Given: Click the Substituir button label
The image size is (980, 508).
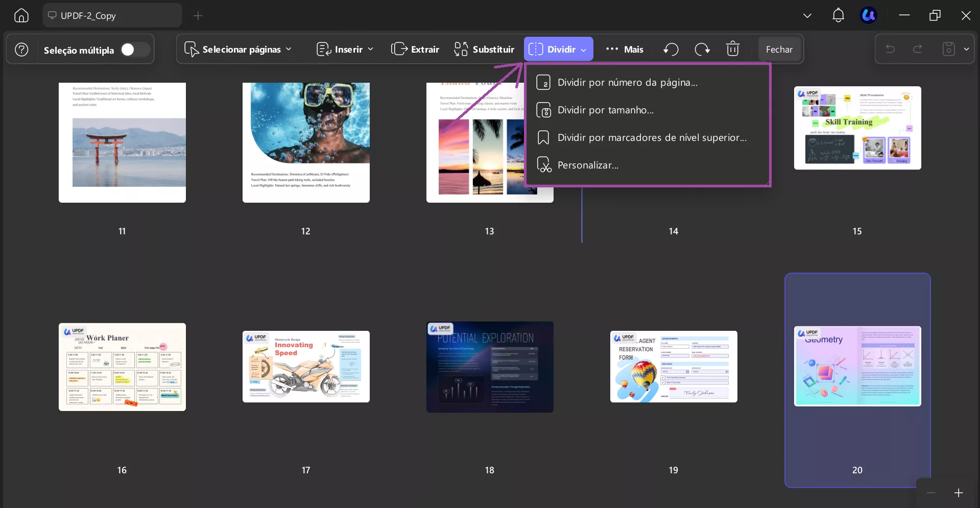Looking at the screenshot, I should (x=493, y=50).
